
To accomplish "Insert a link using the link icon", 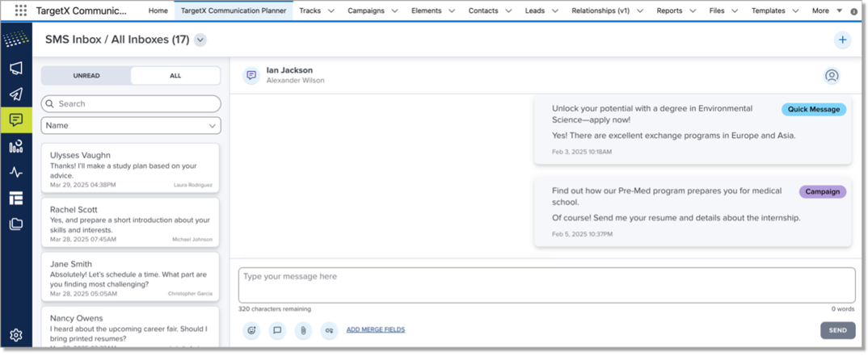I will pos(330,331).
